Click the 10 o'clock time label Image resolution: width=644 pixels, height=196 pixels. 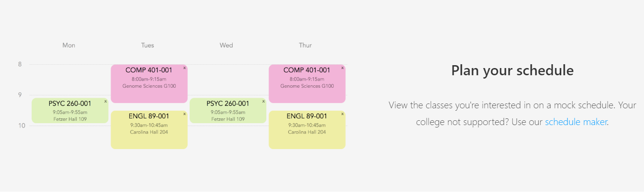tap(20, 126)
